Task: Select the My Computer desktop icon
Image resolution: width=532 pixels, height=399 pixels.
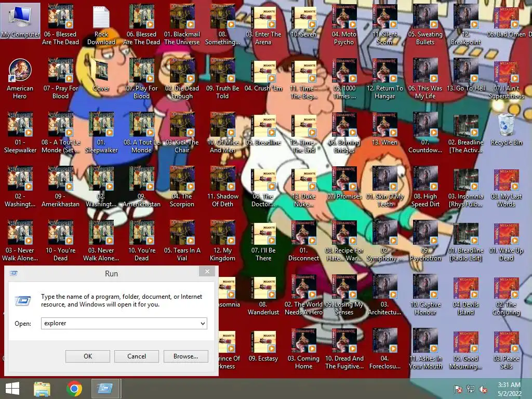Action: click(x=20, y=21)
